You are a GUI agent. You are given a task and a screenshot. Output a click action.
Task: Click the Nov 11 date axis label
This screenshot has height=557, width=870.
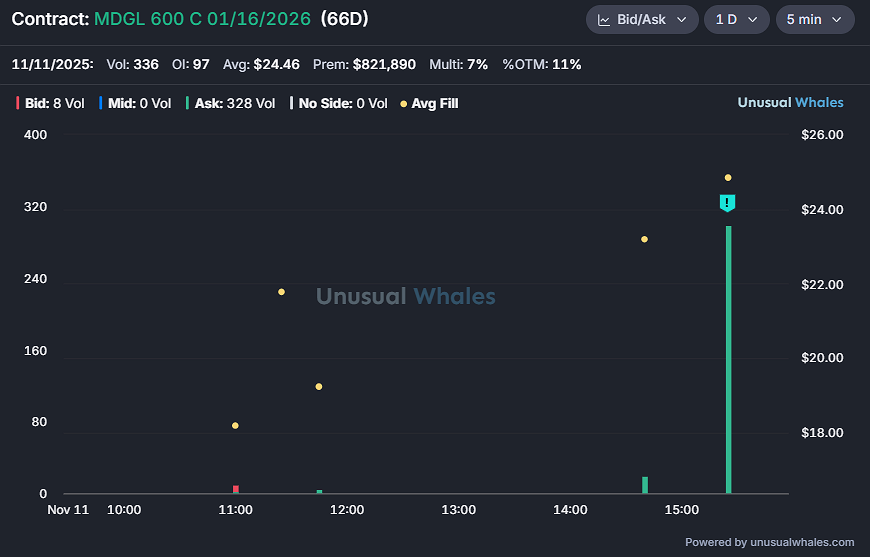pyautogui.click(x=68, y=510)
